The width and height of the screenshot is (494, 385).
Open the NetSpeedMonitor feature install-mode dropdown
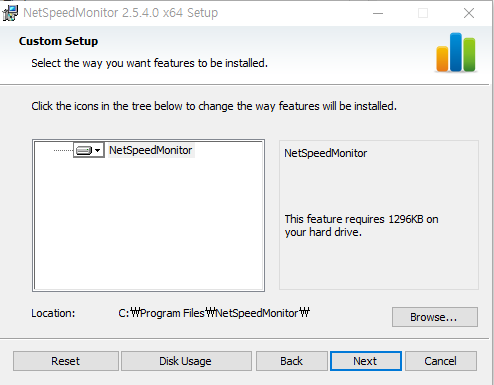[x=89, y=150]
